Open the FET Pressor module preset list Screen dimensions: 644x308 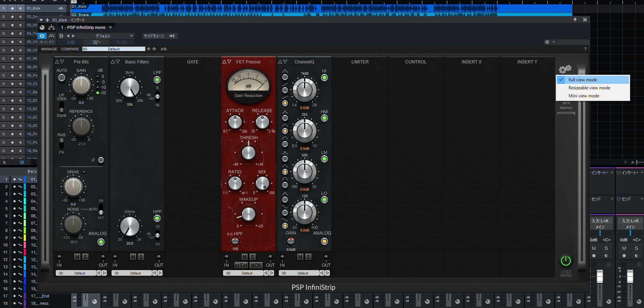(x=243, y=273)
